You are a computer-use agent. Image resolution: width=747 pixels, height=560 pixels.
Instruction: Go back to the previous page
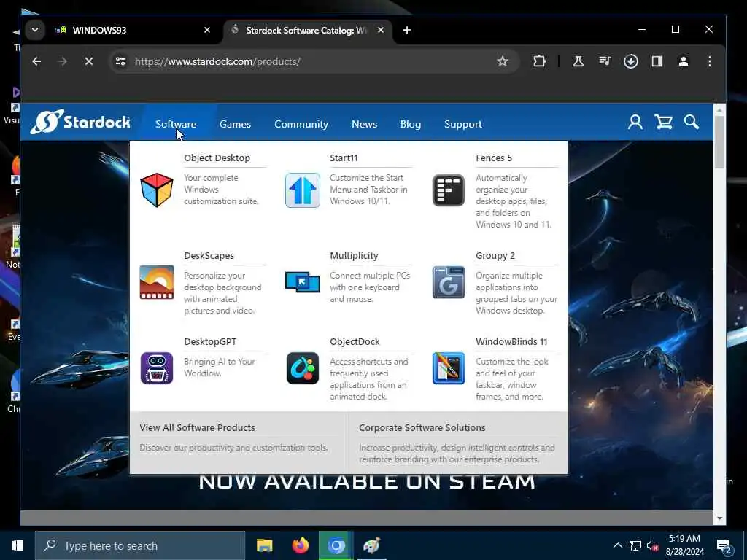(x=36, y=61)
